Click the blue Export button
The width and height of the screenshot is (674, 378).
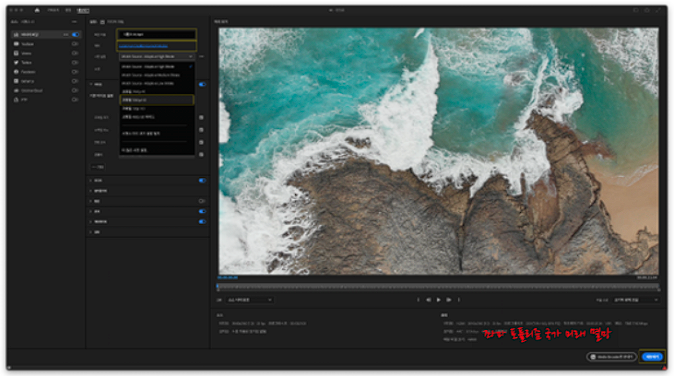coord(652,356)
